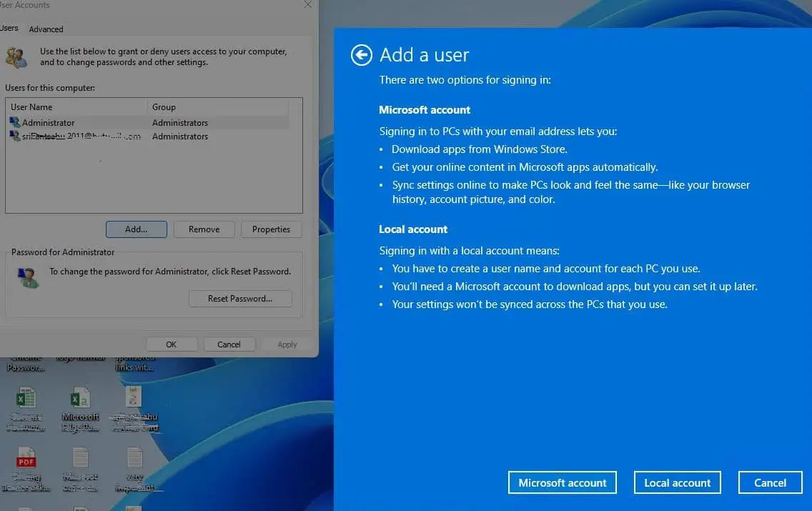
Task: Open the Microsoft Edge Excel file icon
Action: click(80, 398)
